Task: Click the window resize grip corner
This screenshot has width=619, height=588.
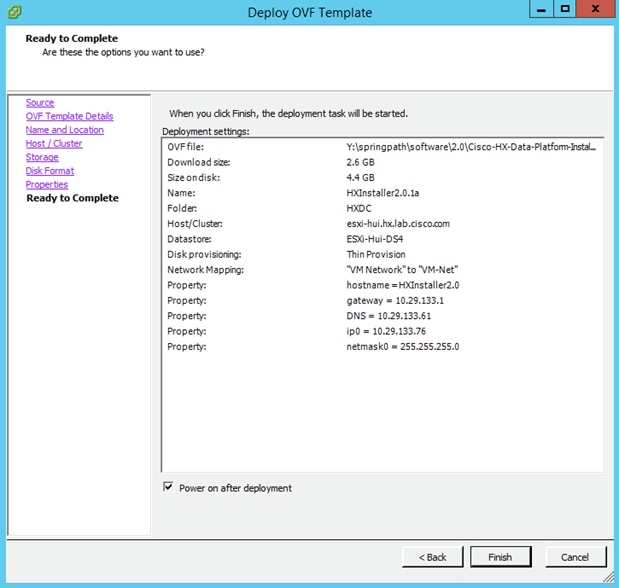Action: click(x=608, y=577)
